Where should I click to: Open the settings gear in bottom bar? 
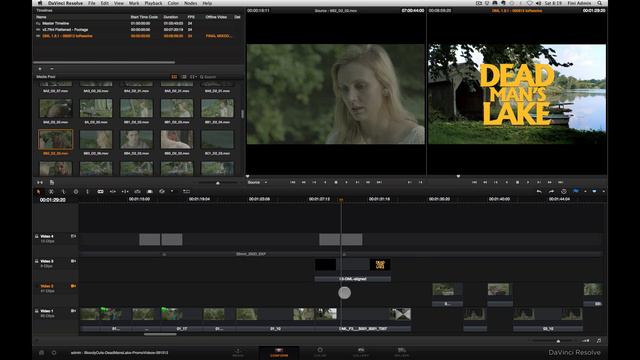tap(54, 353)
